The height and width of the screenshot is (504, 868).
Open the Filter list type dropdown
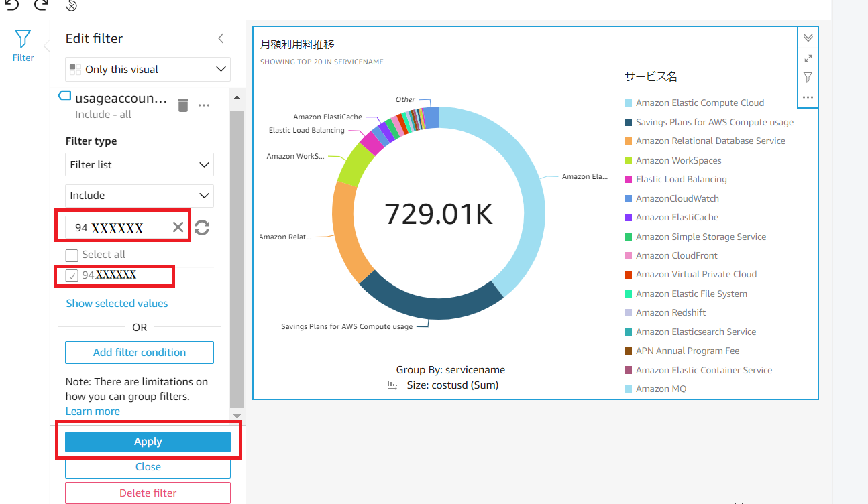coord(140,165)
